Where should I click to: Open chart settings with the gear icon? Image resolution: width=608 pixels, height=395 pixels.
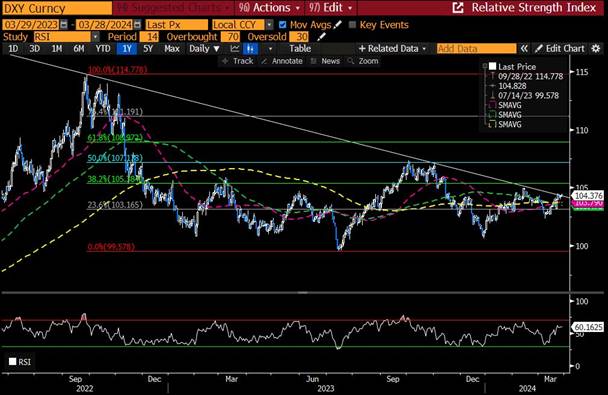click(x=596, y=48)
